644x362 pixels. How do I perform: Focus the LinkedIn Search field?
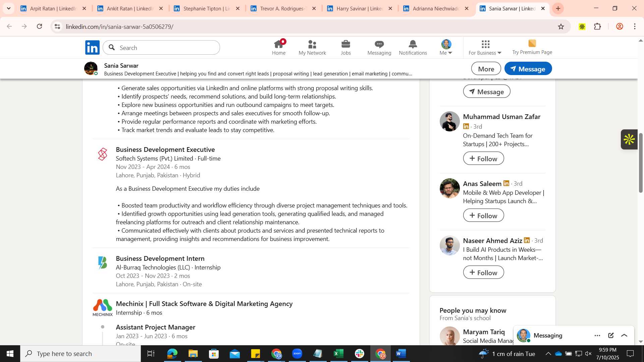click(x=161, y=48)
